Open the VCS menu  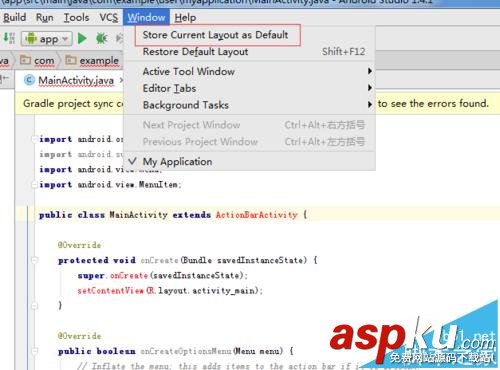tap(109, 17)
